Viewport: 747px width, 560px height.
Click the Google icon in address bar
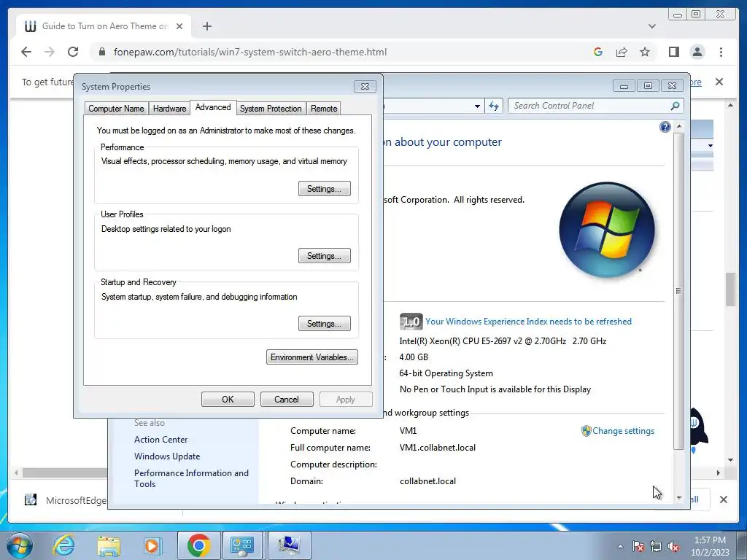[598, 52]
